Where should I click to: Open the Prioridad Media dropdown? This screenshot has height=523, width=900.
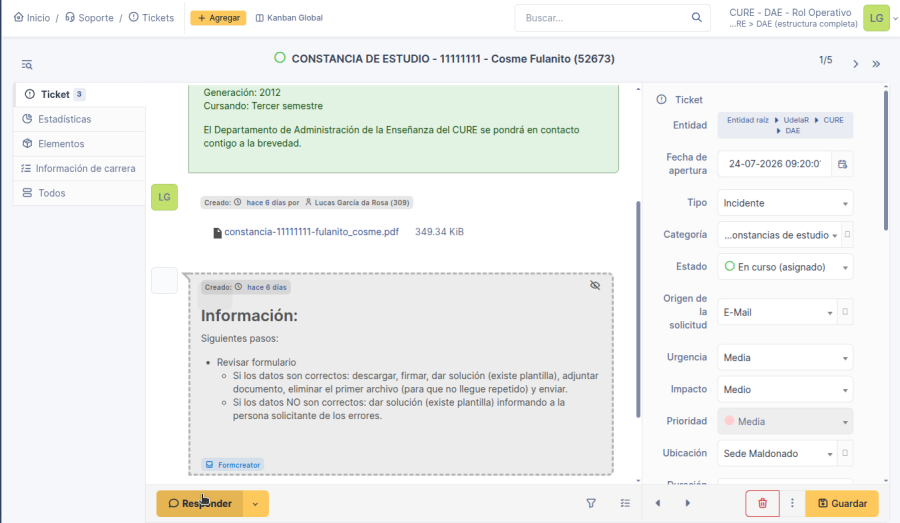point(785,421)
